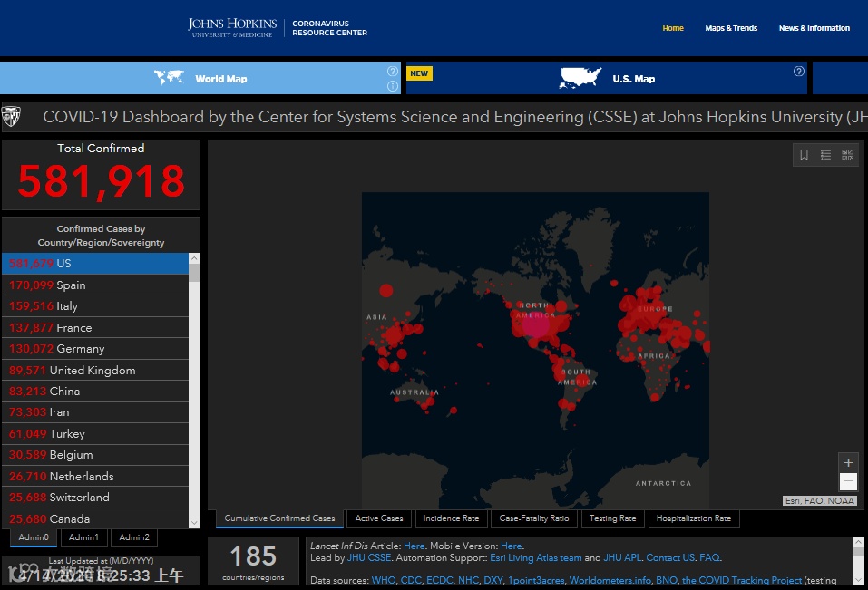Open the WHO data source link
This screenshot has height=590, width=868.
[x=383, y=581]
